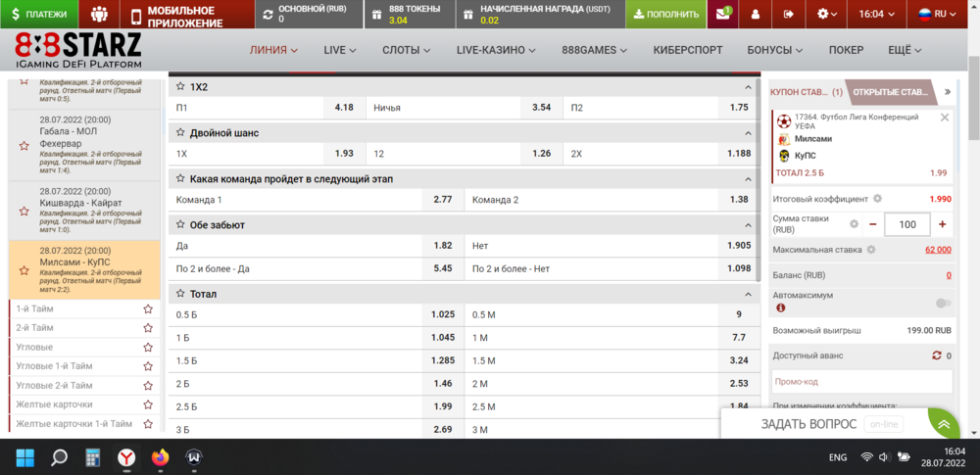The image size is (980, 475).
Task: Click gear next to Итоговый коэффициент
Action: pyautogui.click(x=877, y=199)
